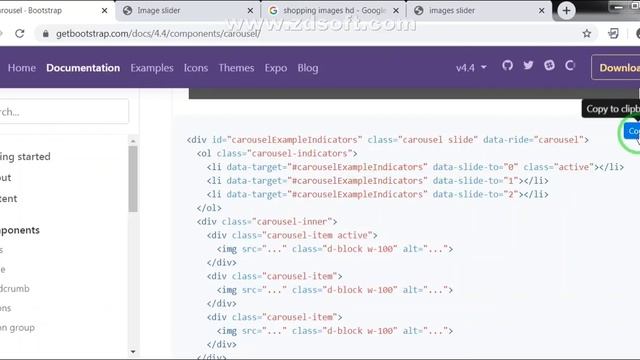Image resolution: width=640 pixels, height=360 pixels.
Task: Close the Carousel - Bootstrap tab
Action: (104, 11)
